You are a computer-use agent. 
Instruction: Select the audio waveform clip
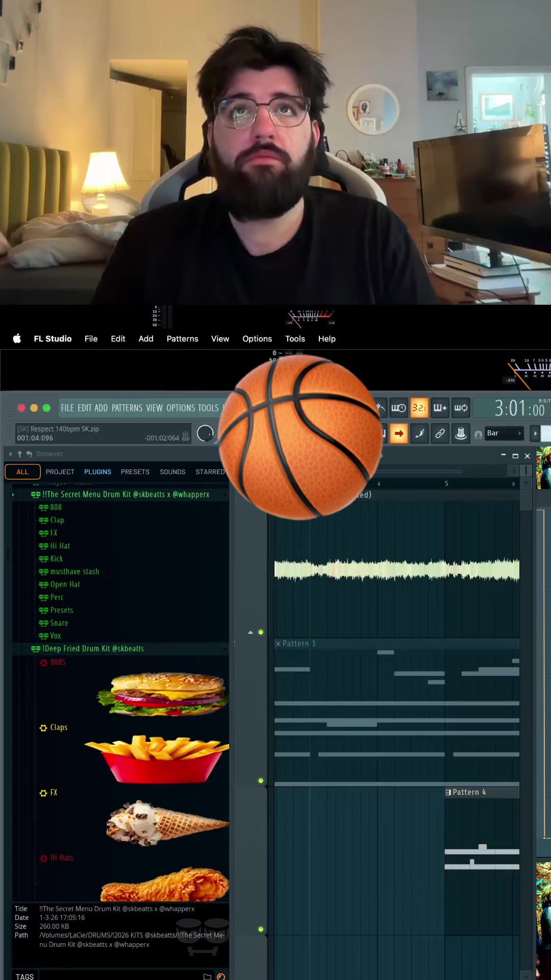397,570
